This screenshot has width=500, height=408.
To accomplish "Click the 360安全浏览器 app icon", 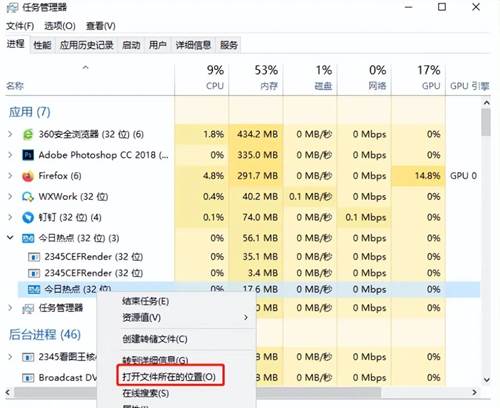I will pos(28,134).
